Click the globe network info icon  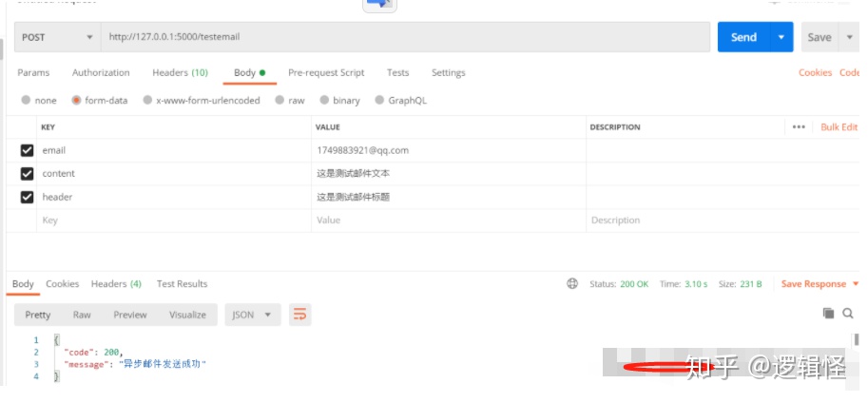tap(572, 284)
